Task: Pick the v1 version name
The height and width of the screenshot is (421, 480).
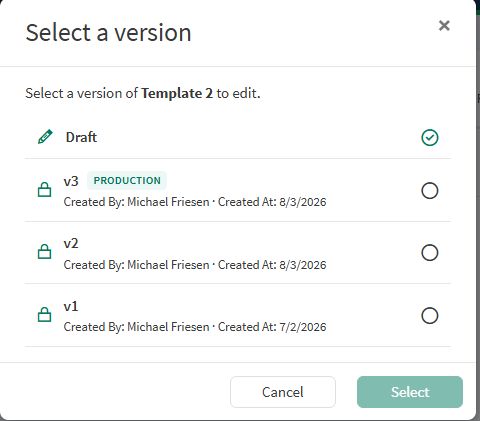Action: point(71,306)
